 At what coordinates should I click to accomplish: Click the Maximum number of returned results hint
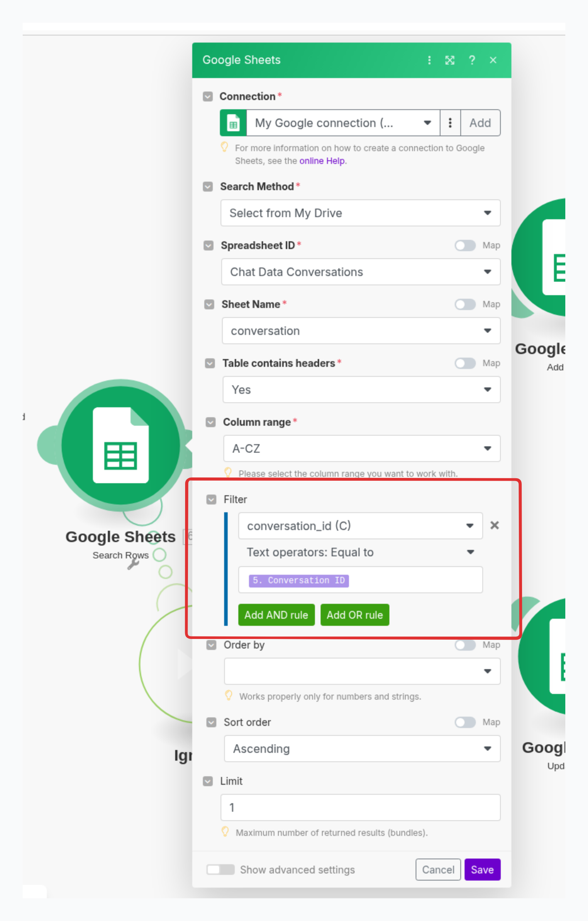[332, 833]
